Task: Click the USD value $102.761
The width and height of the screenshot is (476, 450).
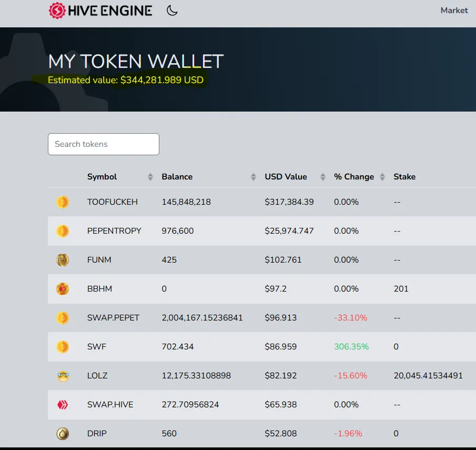Action: [x=283, y=260]
